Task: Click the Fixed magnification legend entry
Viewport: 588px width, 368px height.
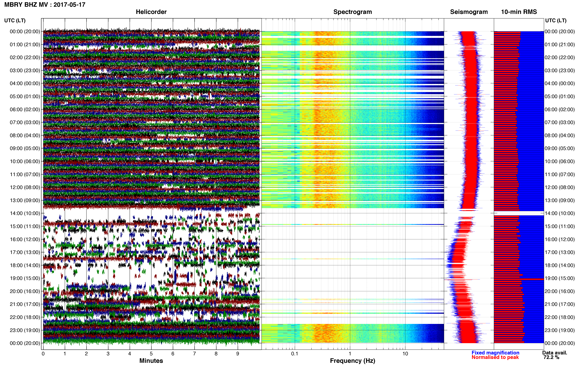Action: (x=495, y=353)
